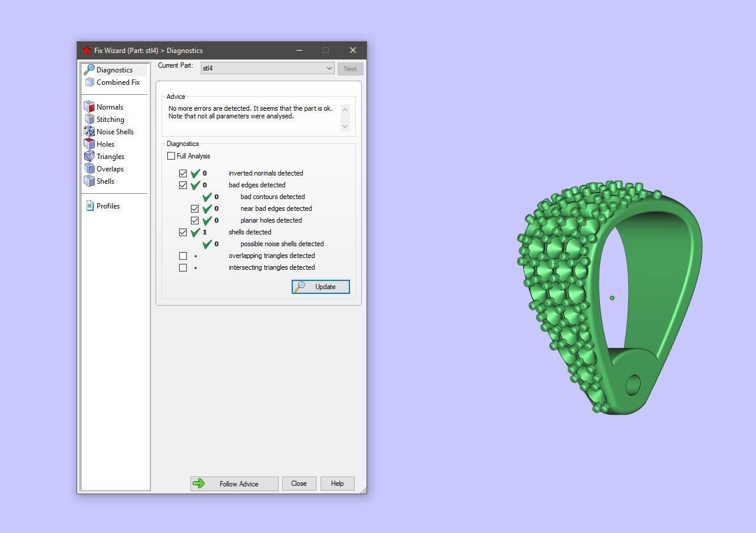Image resolution: width=756 pixels, height=533 pixels.
Task: Select the Combined Fix cube icon
Action: pyautogui.click(x=90, y=82)
